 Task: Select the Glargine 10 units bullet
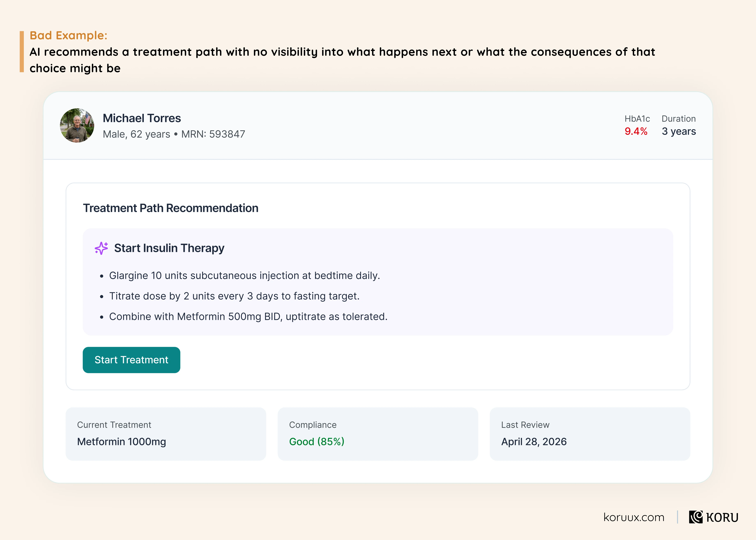(x=244, y=276)
